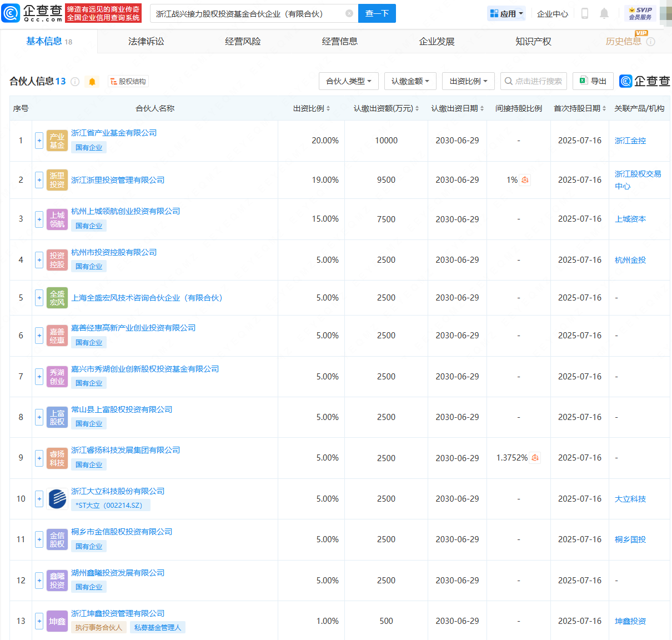The image size is (672, 640).
Task: Switch to 历史信息 VIP tab
Action: point(624,42)
